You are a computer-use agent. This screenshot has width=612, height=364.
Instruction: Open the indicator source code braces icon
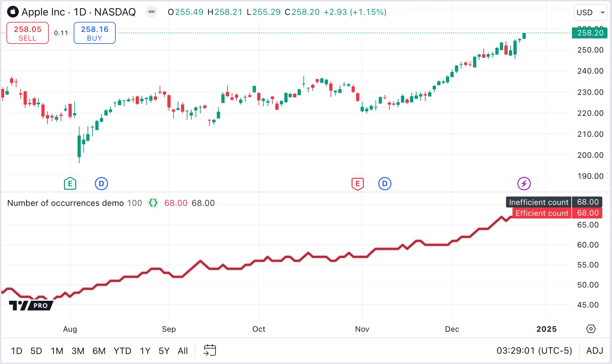153,203
